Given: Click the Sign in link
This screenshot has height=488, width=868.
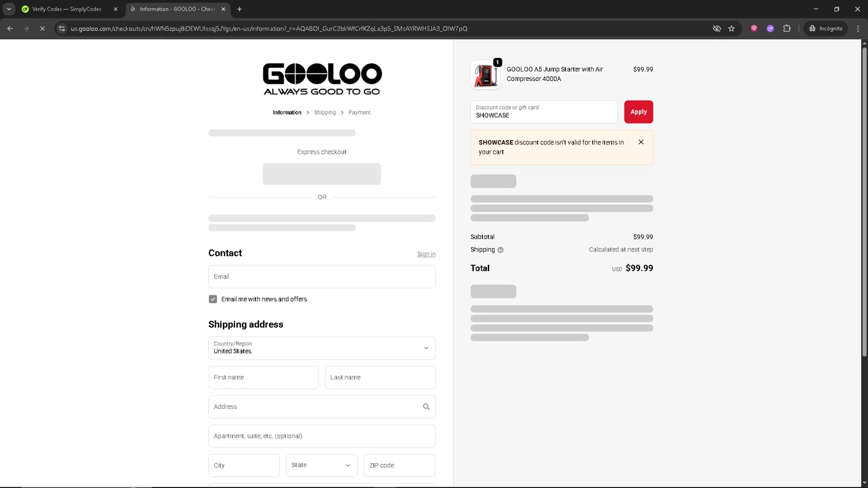Looking at the screenshot, I should pyautogui.click(x=426, y=254).
